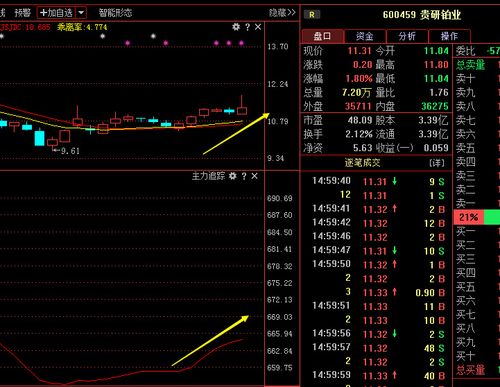Select the 卖五 order book row

(x=477, y=148)
